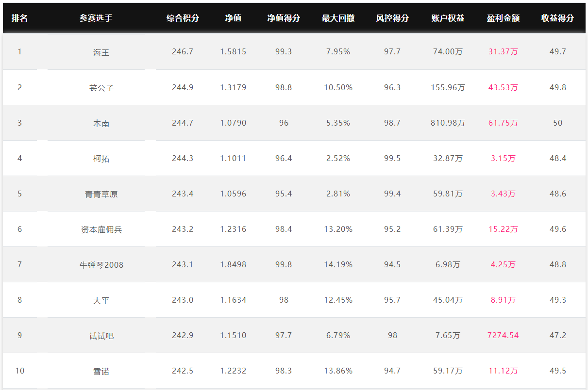Click the 61.75万 profit amount

(503, 123)
